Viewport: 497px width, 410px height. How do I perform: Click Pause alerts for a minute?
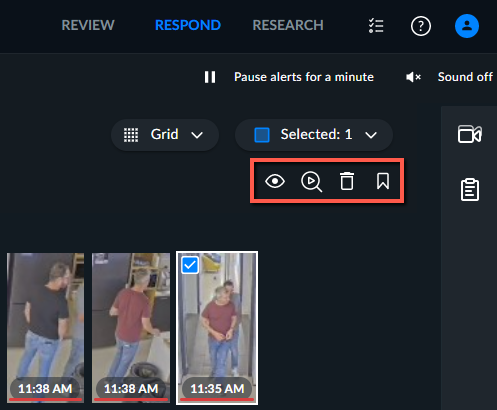pos(304,77)
